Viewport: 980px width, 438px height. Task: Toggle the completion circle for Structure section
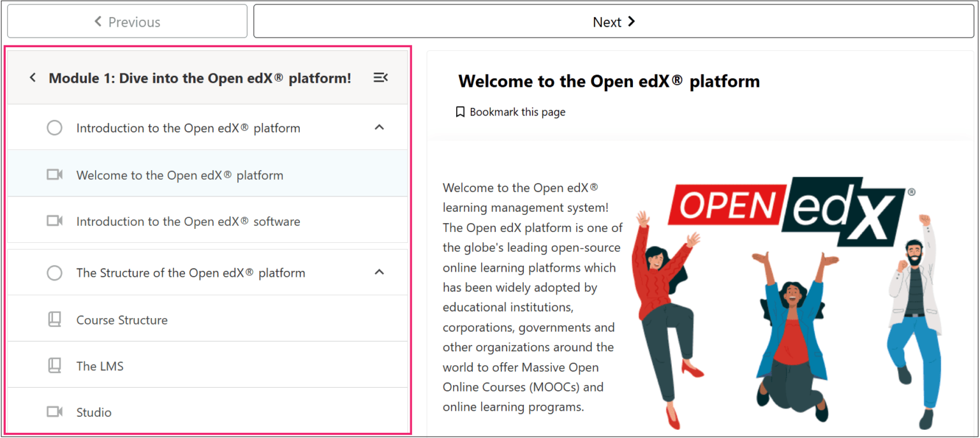pos(55,272)
